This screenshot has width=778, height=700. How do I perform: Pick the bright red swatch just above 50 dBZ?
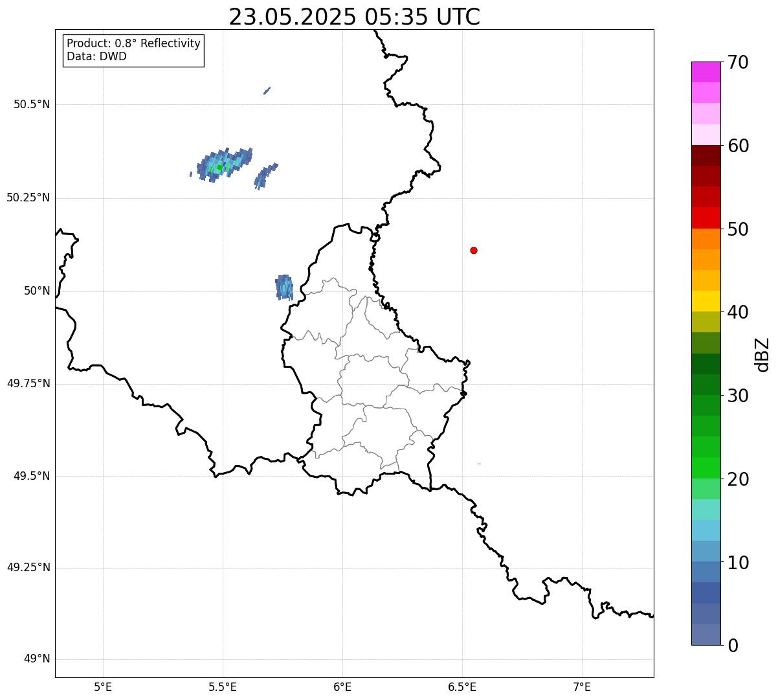coord(706,218)
